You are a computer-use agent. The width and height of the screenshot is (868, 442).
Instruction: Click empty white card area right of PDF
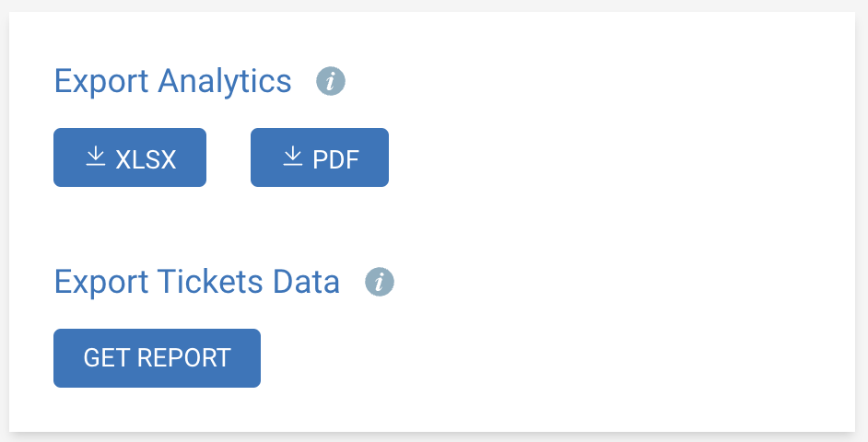609,157
